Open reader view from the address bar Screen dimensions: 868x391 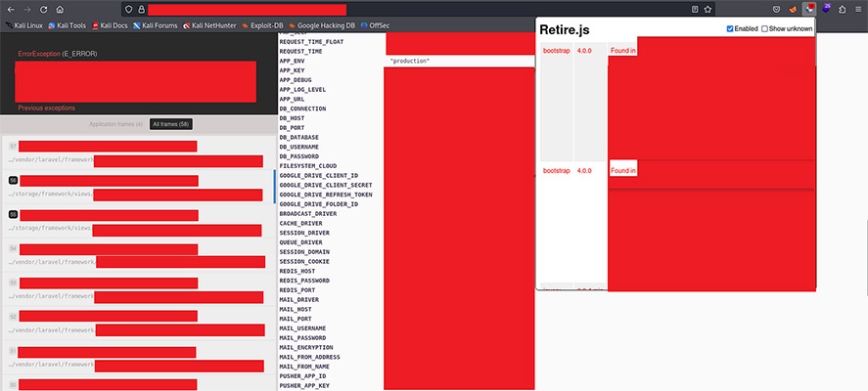coord(695,9)
